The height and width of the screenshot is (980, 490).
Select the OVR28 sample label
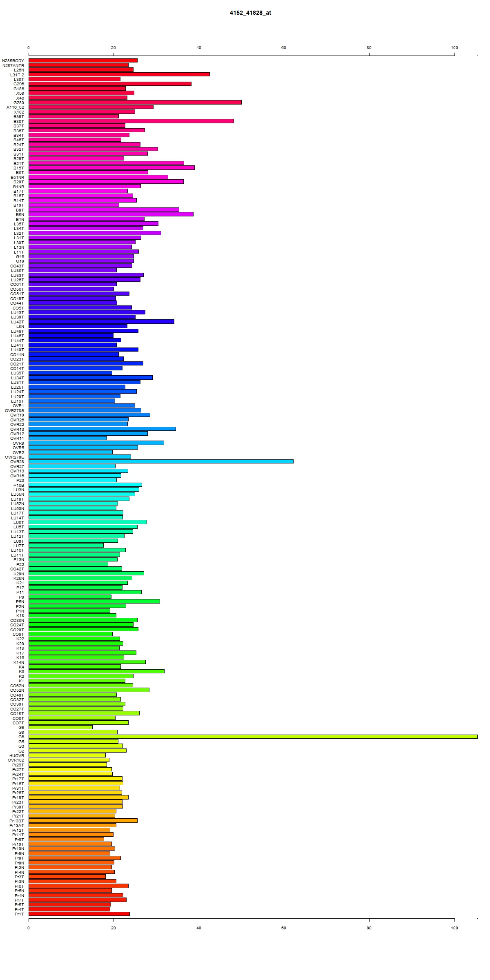pos(17,462)
